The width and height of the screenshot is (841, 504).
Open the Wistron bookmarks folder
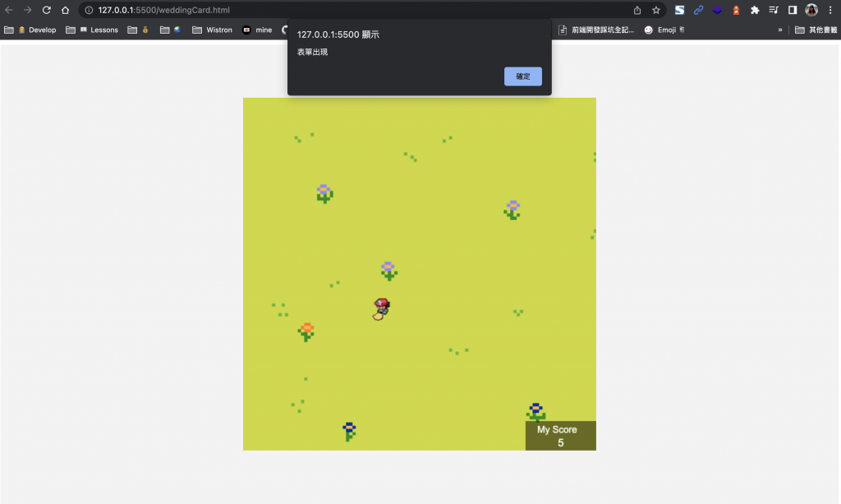[213, 30]
